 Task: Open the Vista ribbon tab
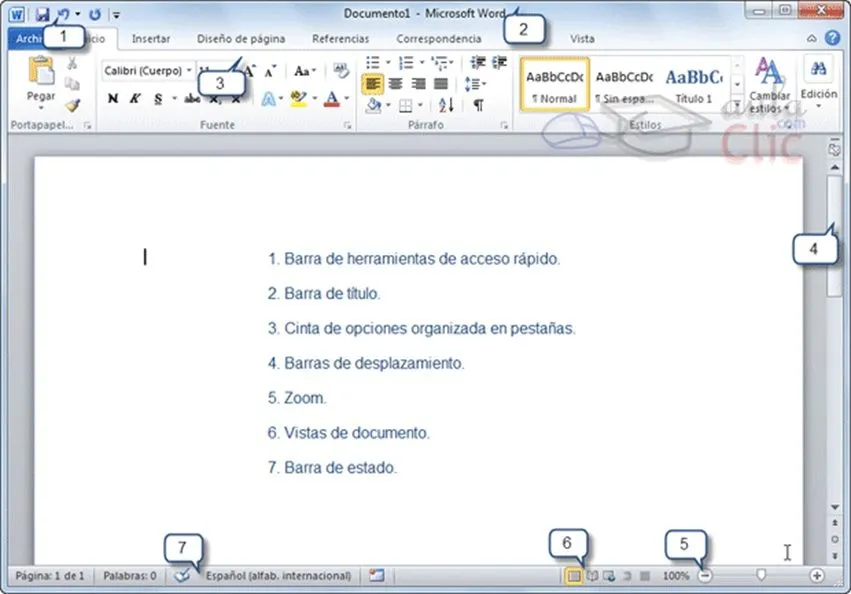(582, 39)
